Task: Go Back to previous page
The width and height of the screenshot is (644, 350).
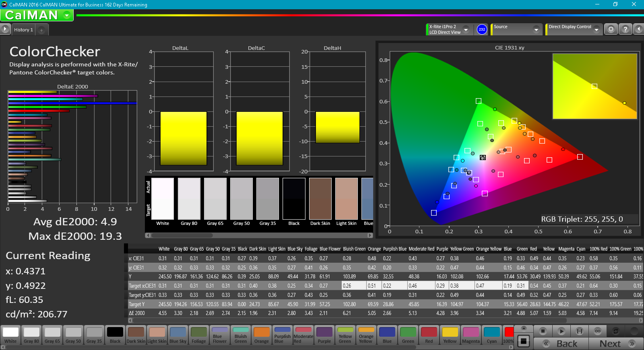Action: [x=561, y=344]
